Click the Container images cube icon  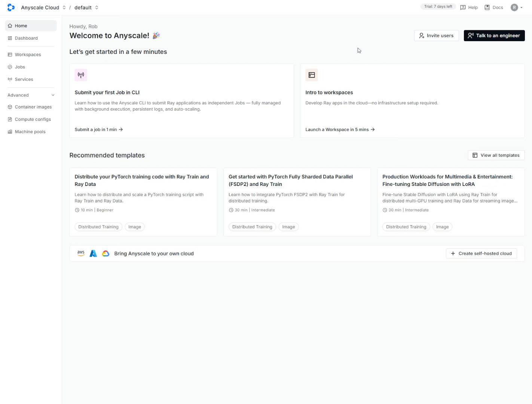[10, 107]
